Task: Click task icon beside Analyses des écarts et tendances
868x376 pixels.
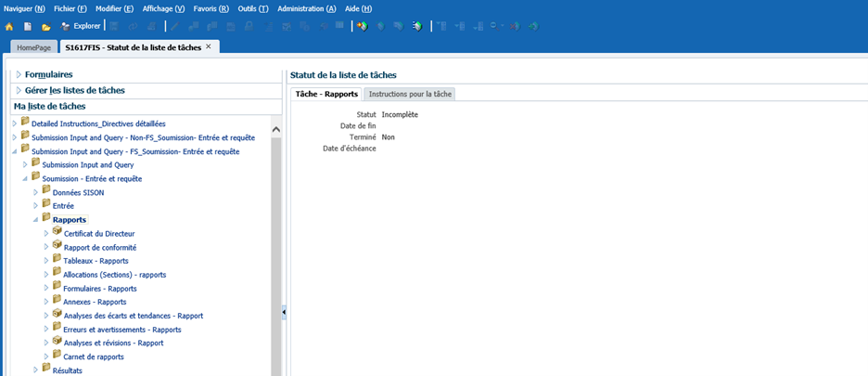Action: pyautogui.click(x=57, y=315)
